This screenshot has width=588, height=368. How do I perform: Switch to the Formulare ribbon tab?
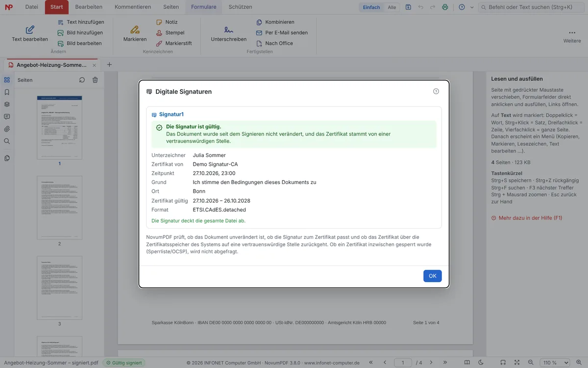tap(203, 7)
